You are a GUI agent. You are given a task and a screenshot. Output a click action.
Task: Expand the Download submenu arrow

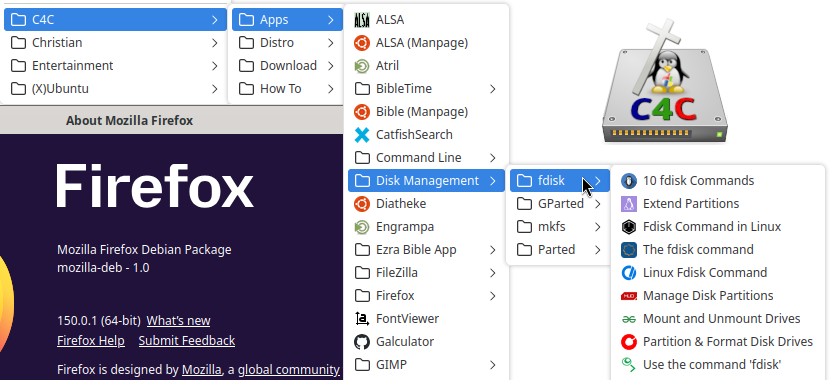[x=330, y=66]
